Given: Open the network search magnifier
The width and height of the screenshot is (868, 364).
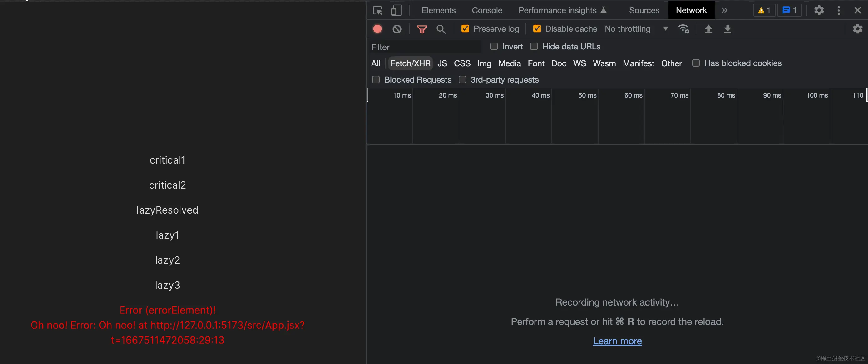Looking at the screenshot, I should pyautogui.click(x=441, y=29).
